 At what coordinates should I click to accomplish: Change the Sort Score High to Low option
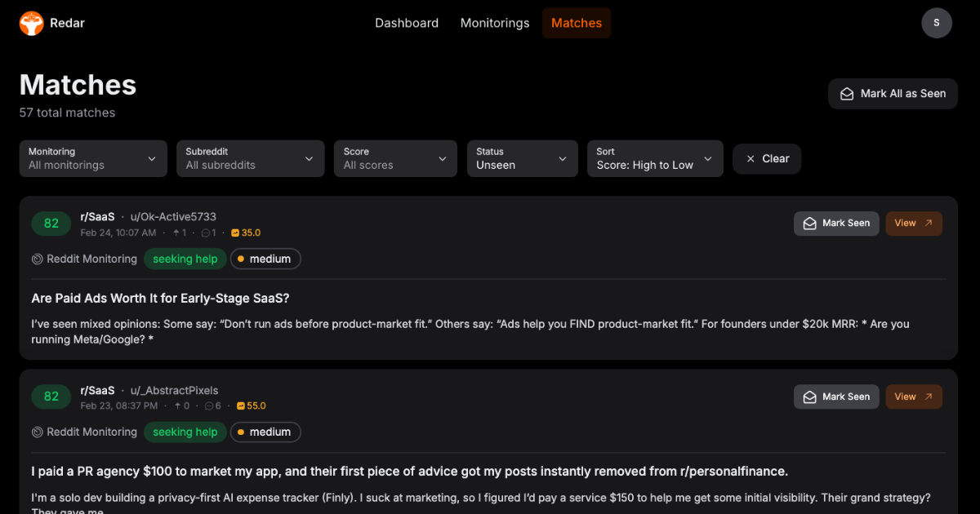click(x=655, y=158)
